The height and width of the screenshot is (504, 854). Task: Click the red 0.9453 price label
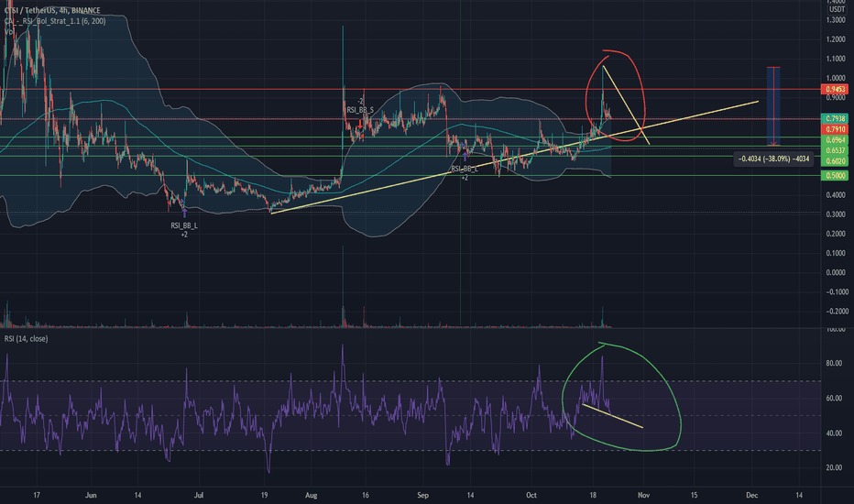tap(835, 90)
